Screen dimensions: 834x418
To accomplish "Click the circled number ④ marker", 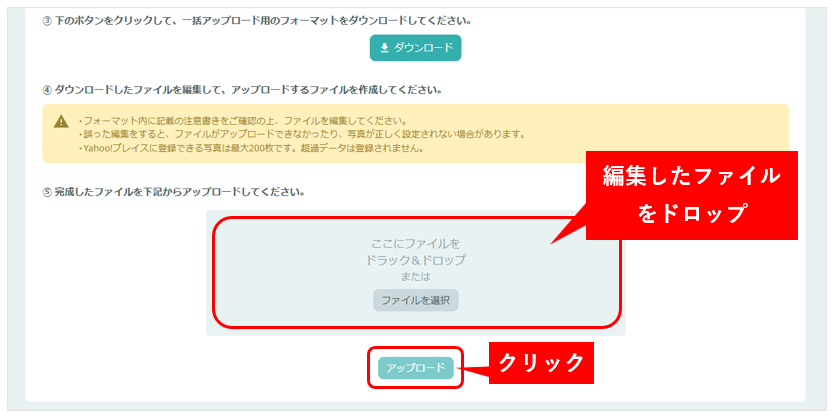I will click(x=47, y=90).
